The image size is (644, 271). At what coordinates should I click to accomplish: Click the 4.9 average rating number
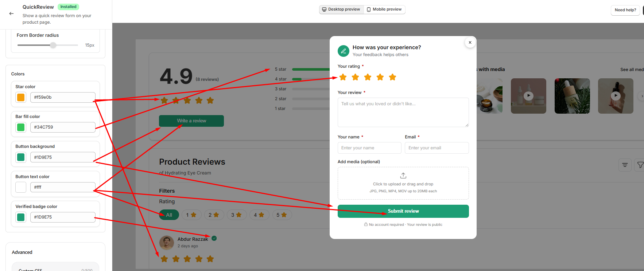pyautogui.click(x=176, y=76)
